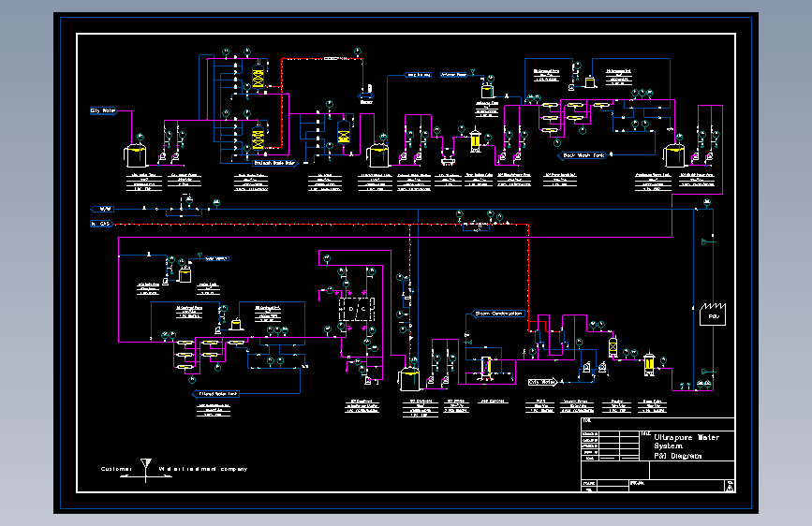Select the company logo in title block corner
812x526 pixels.
point(730,486)
